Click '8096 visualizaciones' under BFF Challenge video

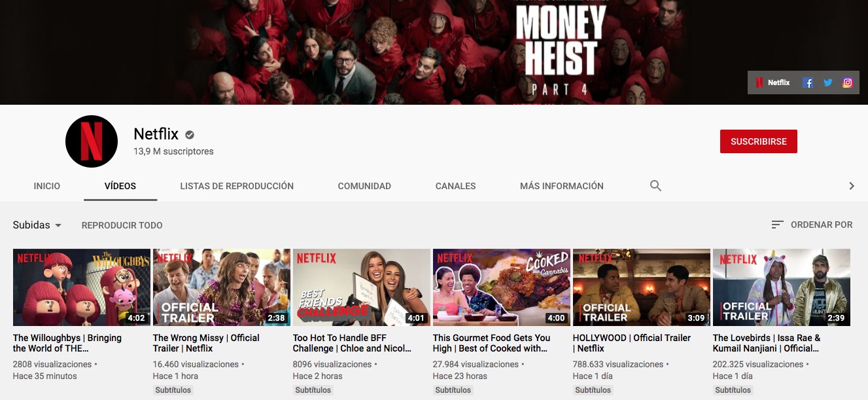[332, 364]
